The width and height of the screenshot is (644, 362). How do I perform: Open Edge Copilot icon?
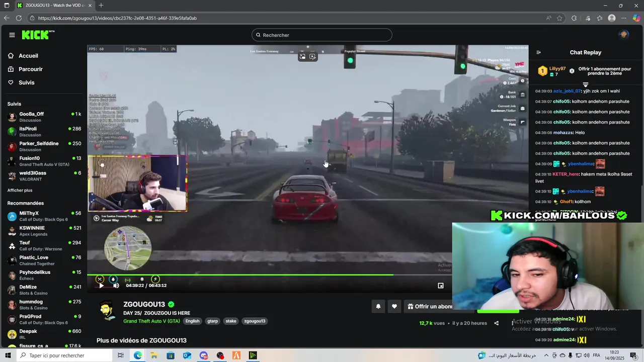click(636, 18)
